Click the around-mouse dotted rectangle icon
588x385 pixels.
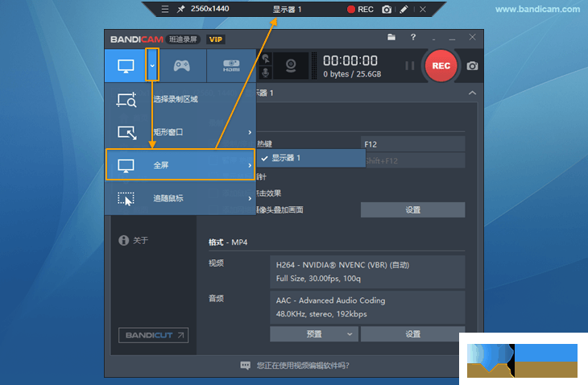coord(126,199)
